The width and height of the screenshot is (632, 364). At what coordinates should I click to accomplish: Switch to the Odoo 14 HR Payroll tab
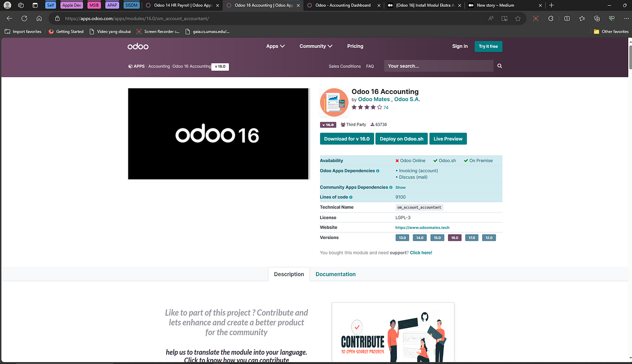point(182,5)
